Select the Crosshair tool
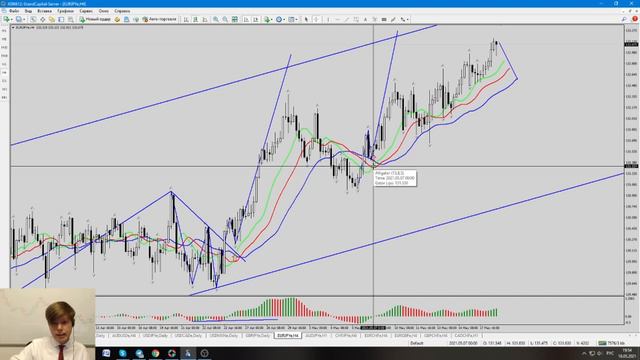 (x=316, y=19)
